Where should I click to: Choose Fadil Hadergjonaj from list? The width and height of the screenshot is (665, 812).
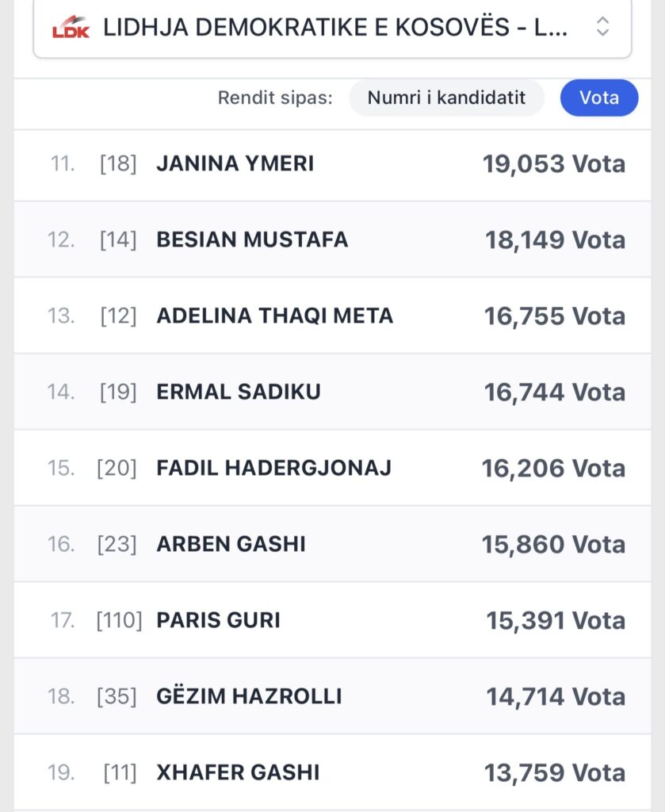(x=274, y=468)
